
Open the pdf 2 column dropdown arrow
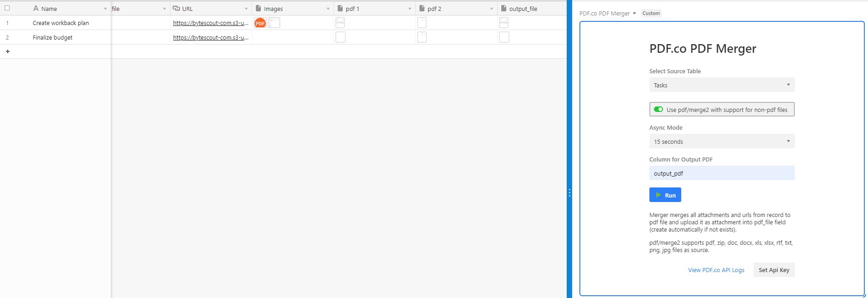[x=491, y=9]
